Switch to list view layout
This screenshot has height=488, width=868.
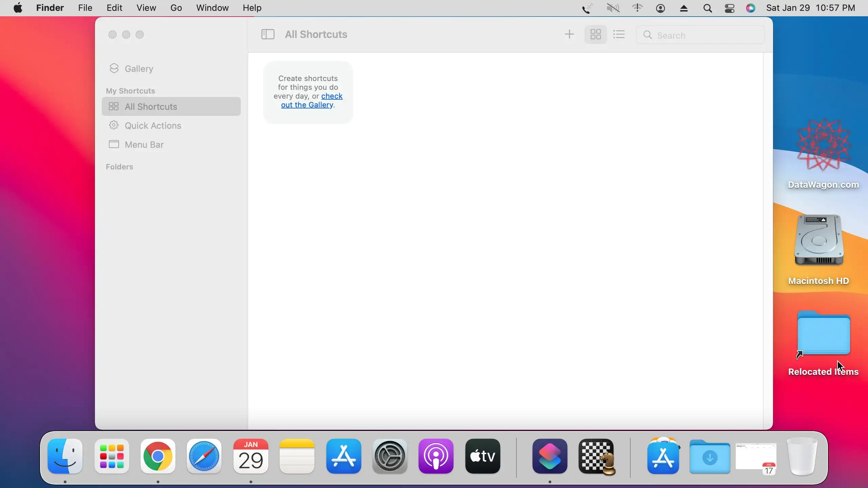tap(619, 34)
